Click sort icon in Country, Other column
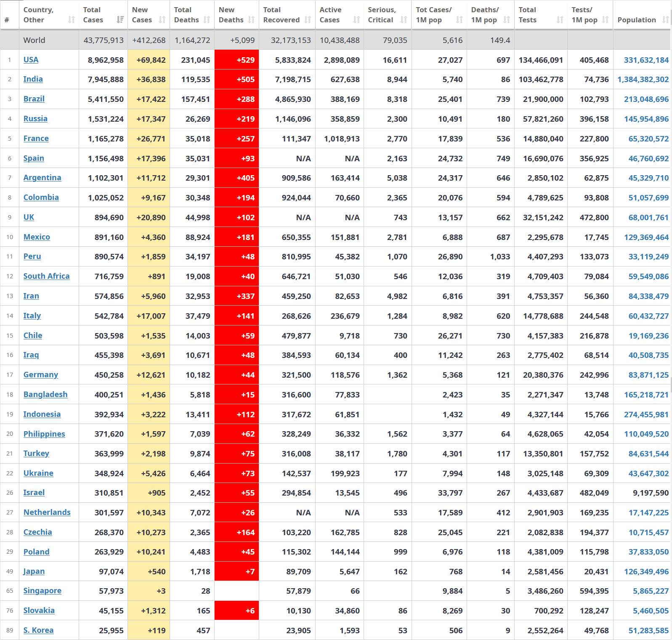672x640 pixels. pyautogui.click(x=72, y=20)
